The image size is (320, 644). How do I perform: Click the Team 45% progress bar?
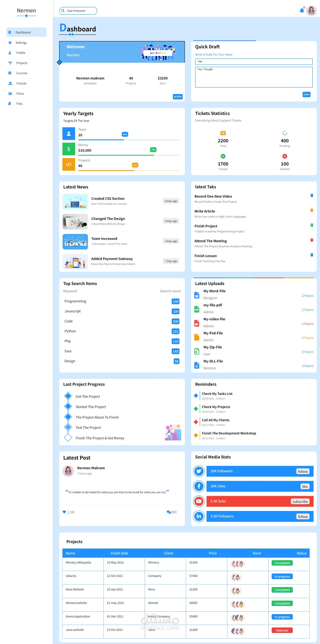[129, 140]
